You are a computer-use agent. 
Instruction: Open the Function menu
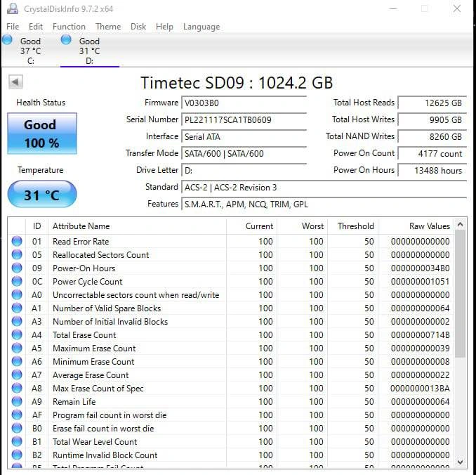point(69,27)
